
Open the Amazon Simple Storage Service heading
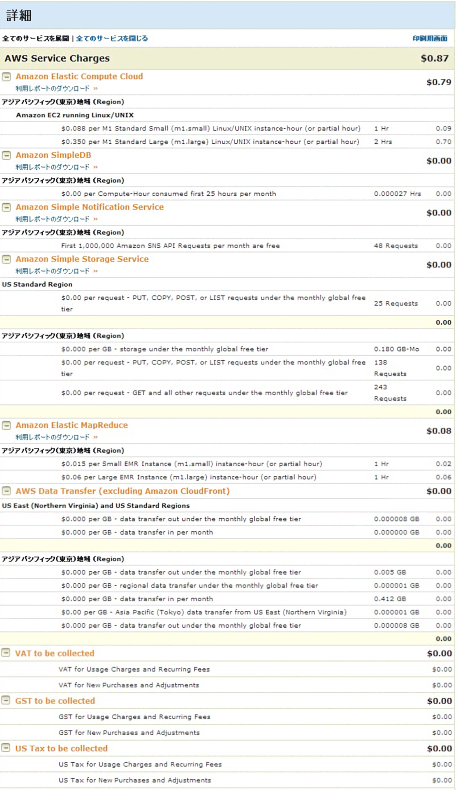point(82,259)
